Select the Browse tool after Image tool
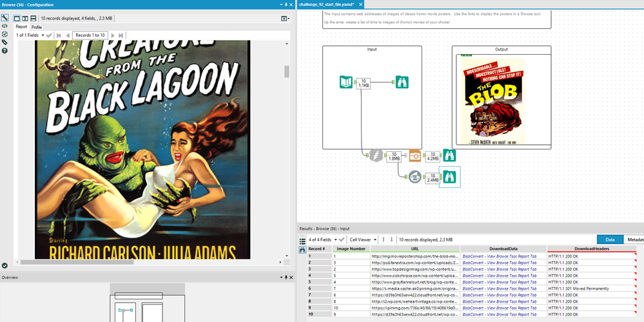 pyautogui.click(x=449, y=156)
